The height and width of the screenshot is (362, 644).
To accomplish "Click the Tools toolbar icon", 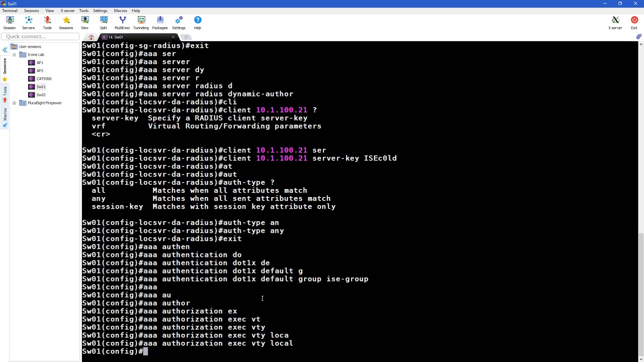I will (47, 23).
